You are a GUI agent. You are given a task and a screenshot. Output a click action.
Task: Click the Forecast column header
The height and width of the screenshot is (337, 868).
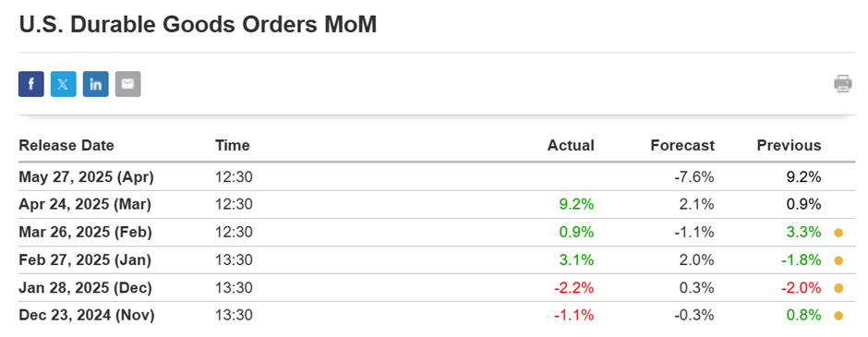tap(682, 146)
